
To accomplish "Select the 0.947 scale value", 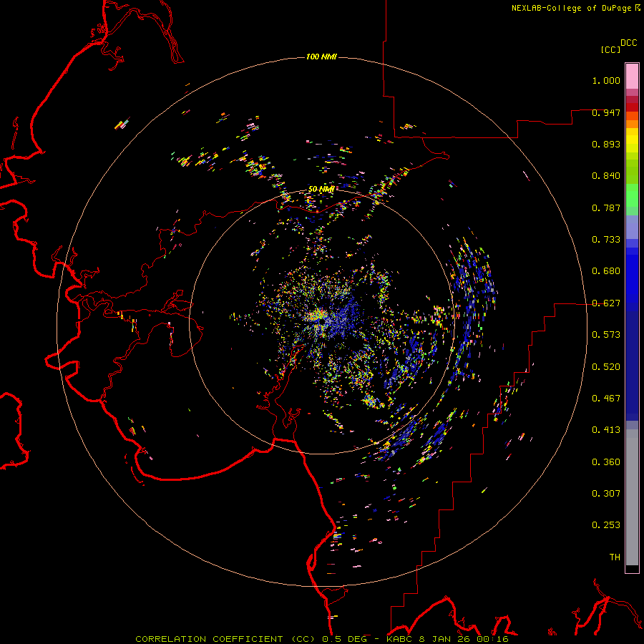I will click(x=606, y=112).
